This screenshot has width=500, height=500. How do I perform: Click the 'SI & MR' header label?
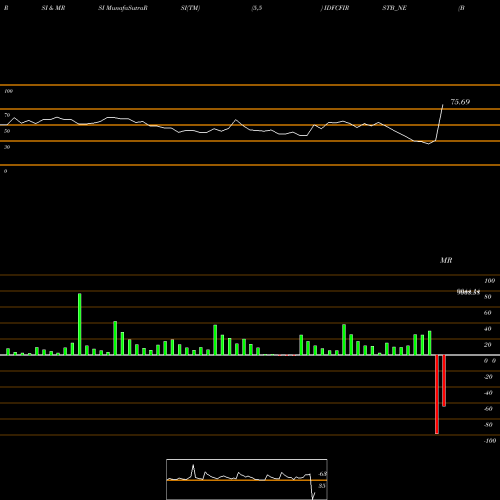pyautogui.click(x=53, y=8)
